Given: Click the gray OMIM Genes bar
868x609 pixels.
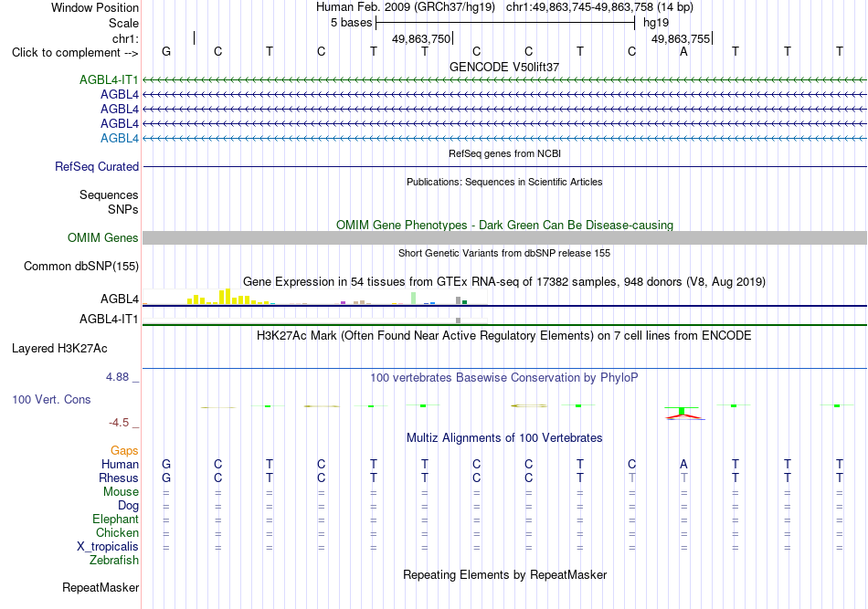Looking at the screenshot, I should tap(504, 237).
